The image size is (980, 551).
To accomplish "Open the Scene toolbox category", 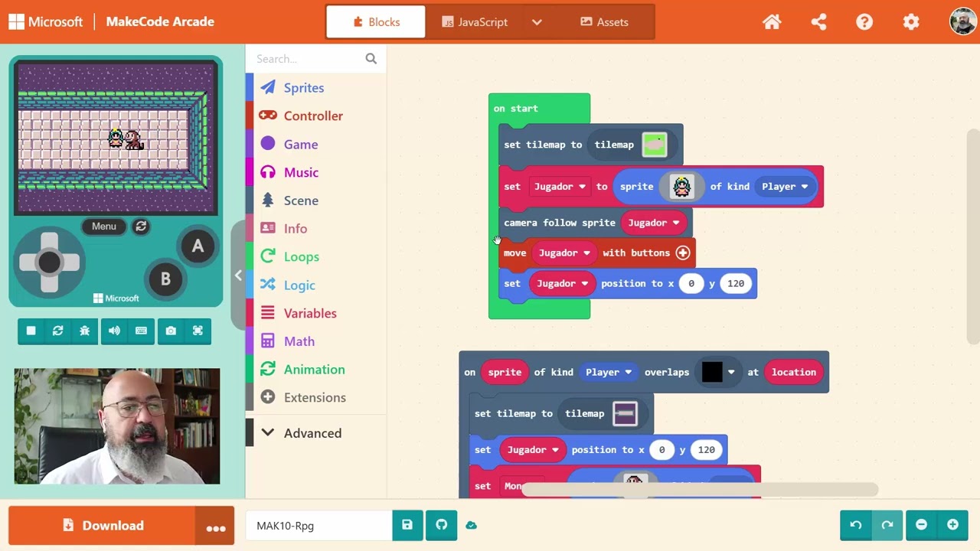I will 315,201.
